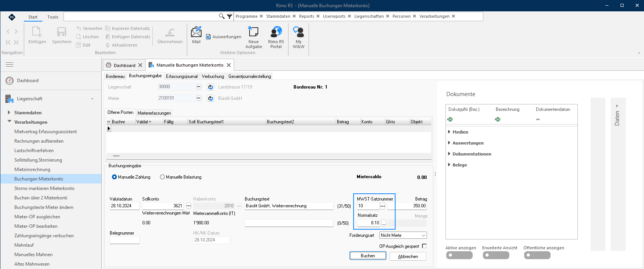Viewport: 644px width, 269px height.
Task: Open Gesamtjournalerstellung tab
Action: pos(250,76)
